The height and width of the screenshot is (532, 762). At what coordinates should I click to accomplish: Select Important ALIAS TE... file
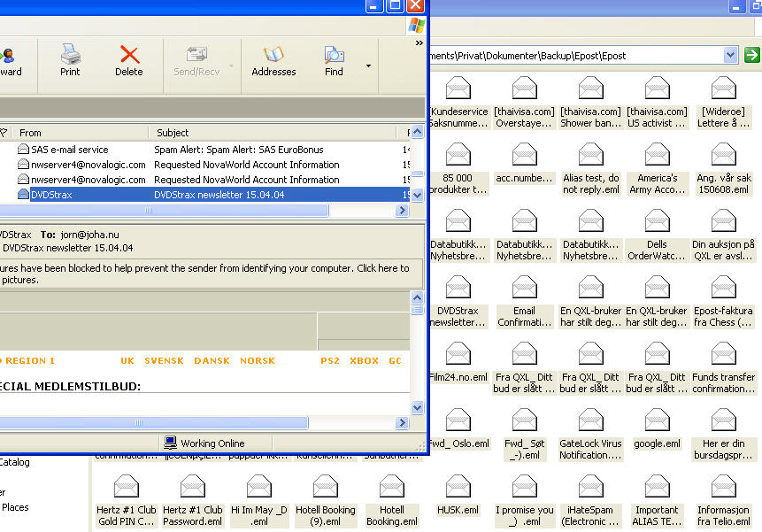coord(657,501)
